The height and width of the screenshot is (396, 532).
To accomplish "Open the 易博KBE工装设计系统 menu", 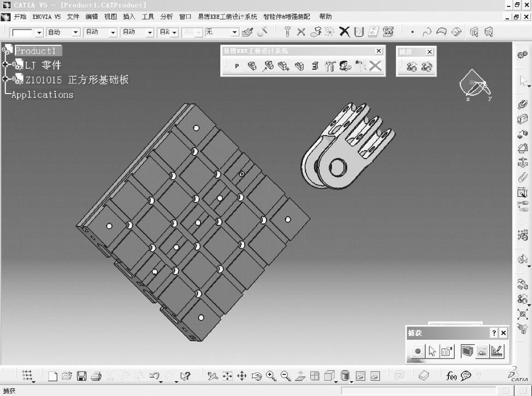I will (x=227, y=17).
